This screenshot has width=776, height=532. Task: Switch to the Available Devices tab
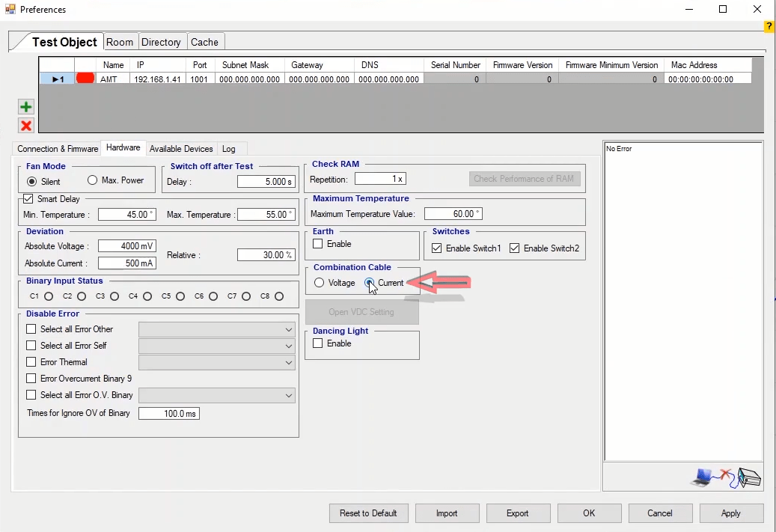(x=181, y=149)
